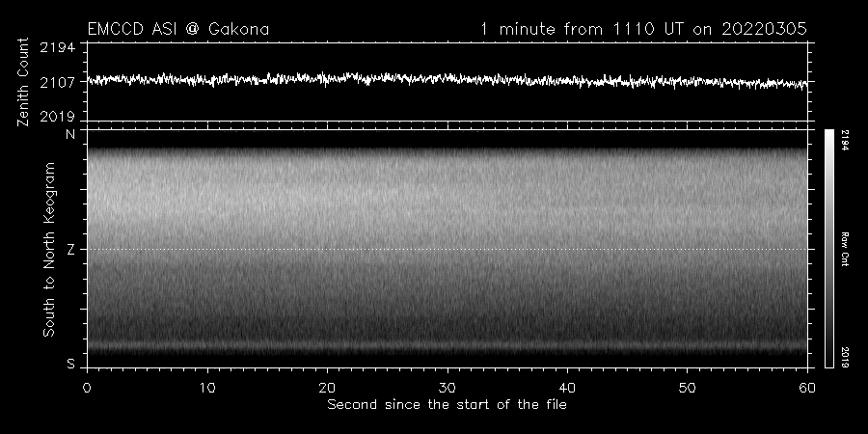Click the x-axis tick label 10
Screen dimensions: 868x434
pos(207,388)
